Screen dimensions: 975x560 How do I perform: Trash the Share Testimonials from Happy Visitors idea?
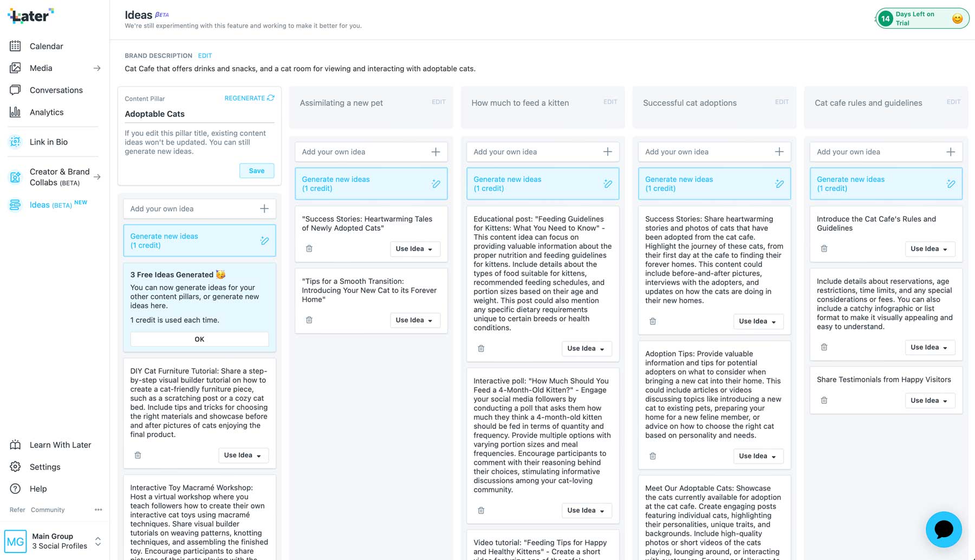pyautogui.click(x=824, y=400)
